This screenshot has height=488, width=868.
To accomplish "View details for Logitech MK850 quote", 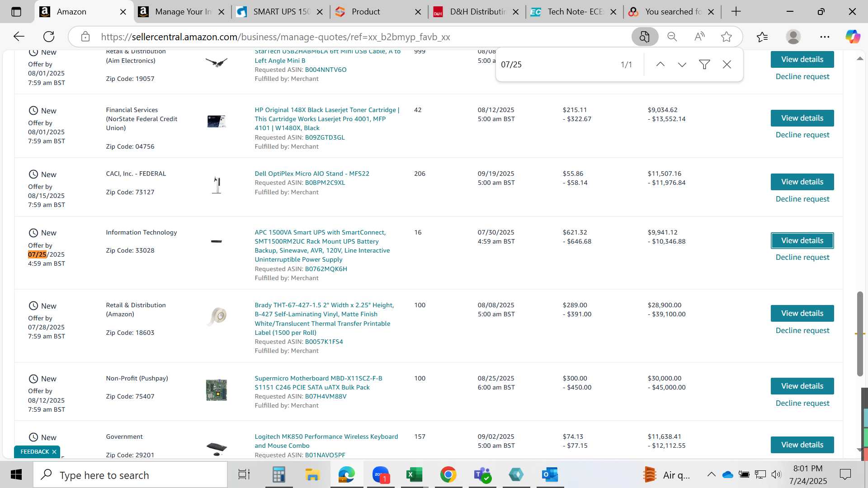I will [802, 445].
